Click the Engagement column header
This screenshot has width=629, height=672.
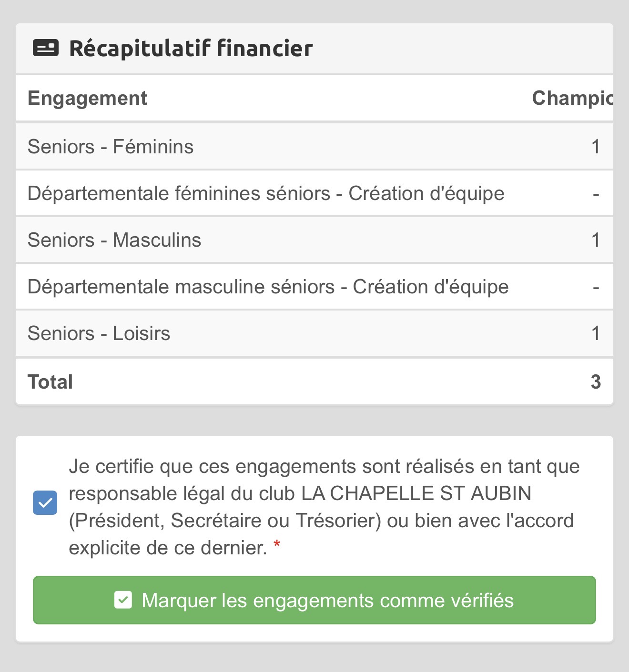click(87, 98)
